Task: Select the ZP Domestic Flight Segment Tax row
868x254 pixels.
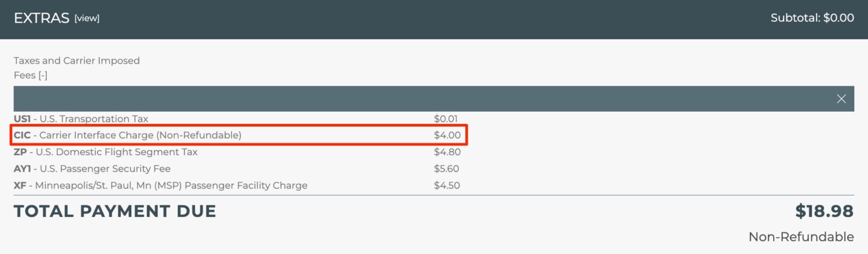Action: point(105,152)
